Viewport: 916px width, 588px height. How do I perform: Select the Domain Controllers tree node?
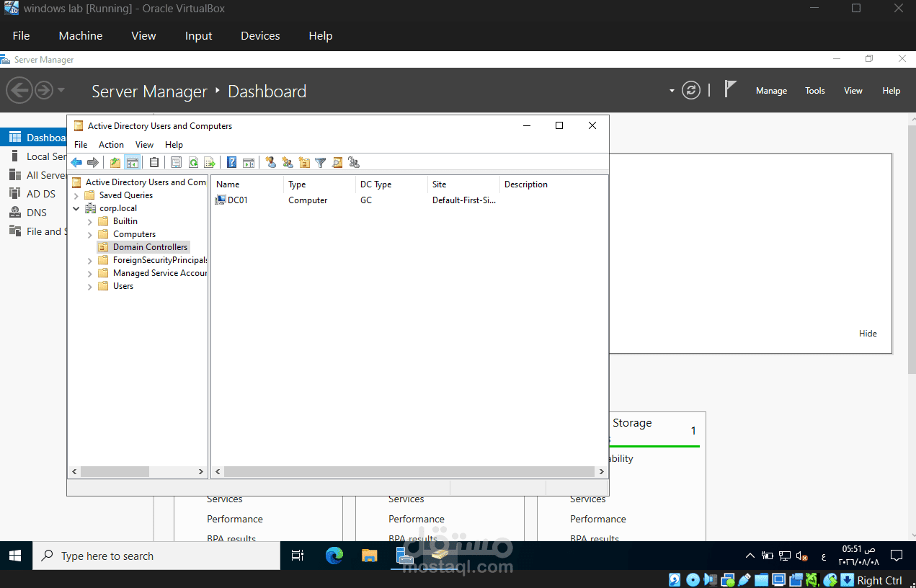coord(150,247)
